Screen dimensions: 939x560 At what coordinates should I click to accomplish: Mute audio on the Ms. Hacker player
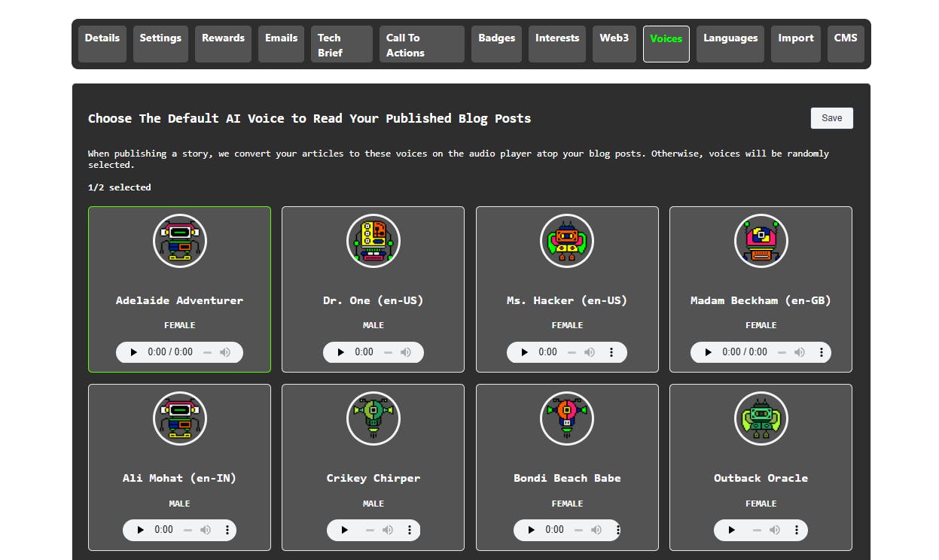click(590, 352)
